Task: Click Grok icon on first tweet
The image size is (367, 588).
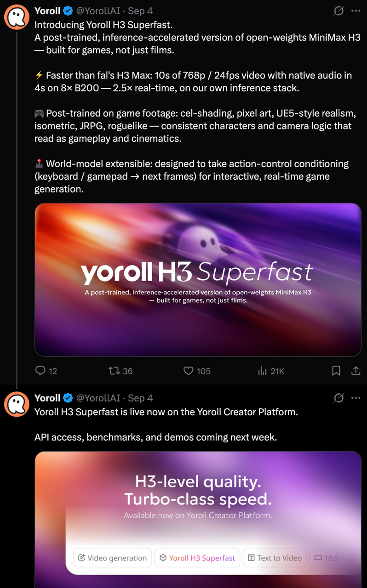Action: pyautogui.click(x=338, y=11)
